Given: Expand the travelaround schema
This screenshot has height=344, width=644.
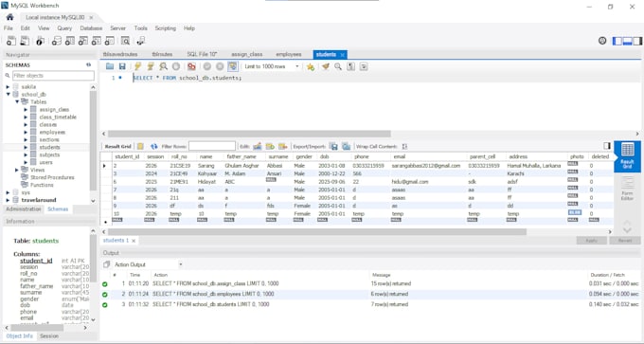Looking at the screenshot, I should pos(8,200).
